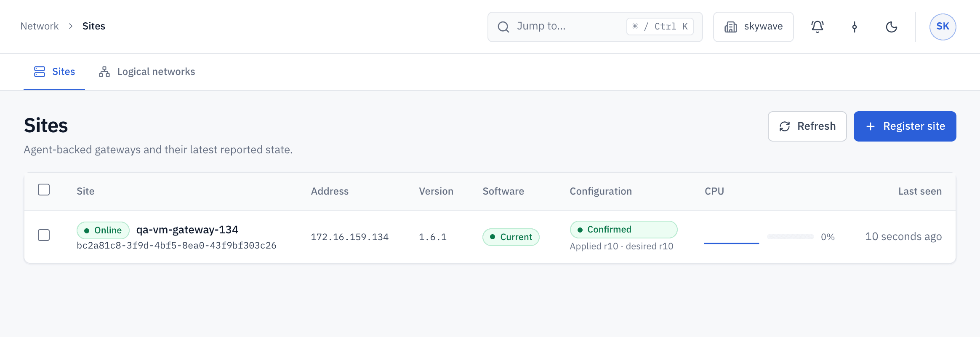Open the qa-vm-gateway-134 site
Viewport: 980px width, 337px height.
point(187,230)
